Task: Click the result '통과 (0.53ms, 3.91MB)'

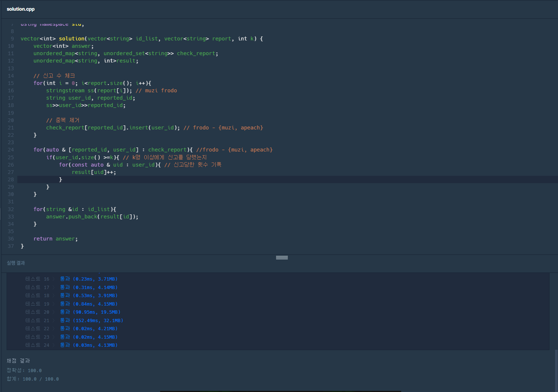Action: 89,295
